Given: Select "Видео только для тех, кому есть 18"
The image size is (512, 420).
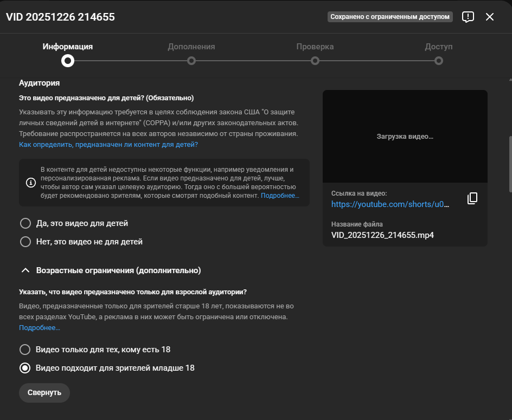Looking at the screenshot, I should click(x=25, y=350).
